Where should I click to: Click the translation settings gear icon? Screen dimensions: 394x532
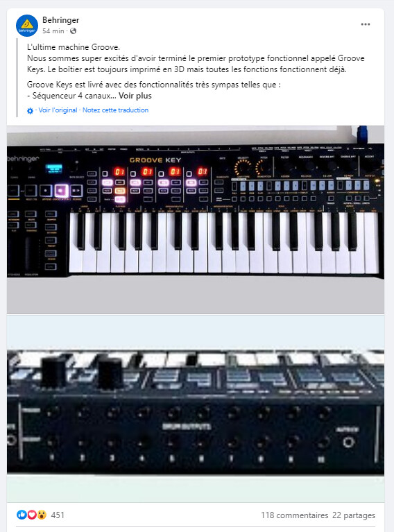[31, 110]
